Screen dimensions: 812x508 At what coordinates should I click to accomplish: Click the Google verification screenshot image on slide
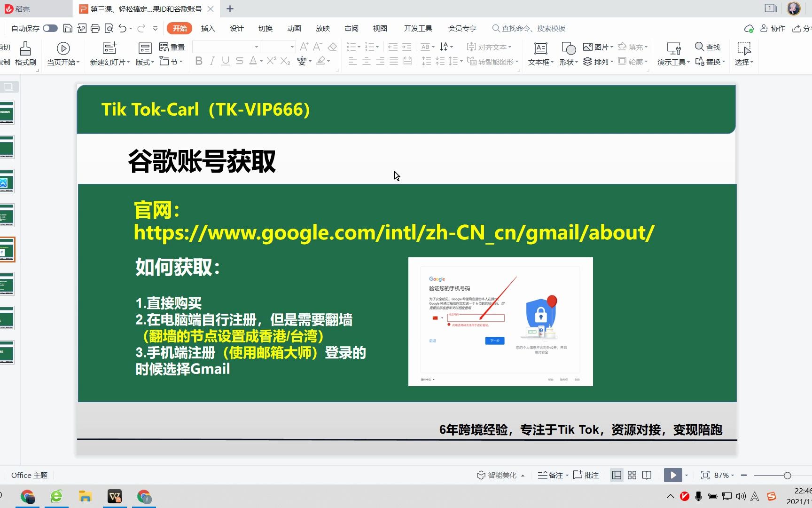click(500, 322)
